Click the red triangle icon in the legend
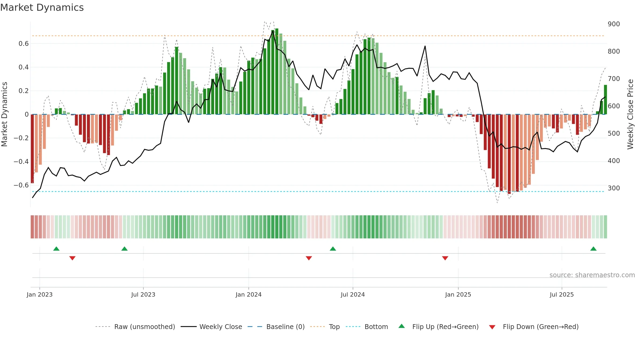The image size is (644, 362). click(492, 327)
